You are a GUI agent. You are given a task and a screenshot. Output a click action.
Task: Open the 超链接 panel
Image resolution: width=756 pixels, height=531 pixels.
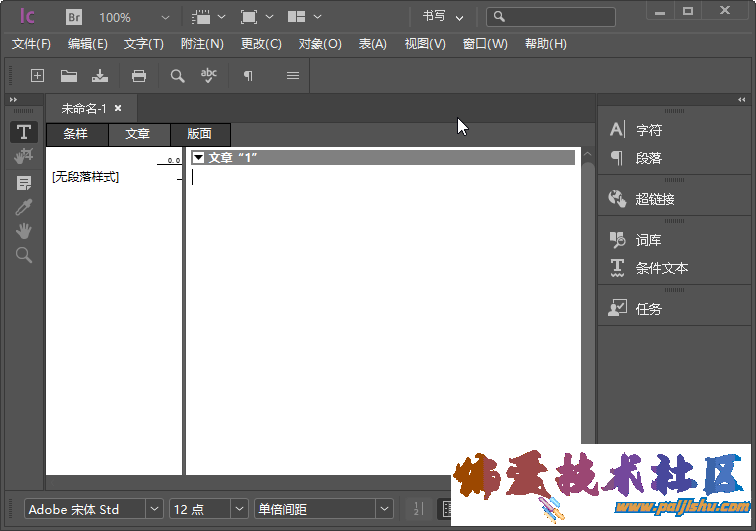654,199
